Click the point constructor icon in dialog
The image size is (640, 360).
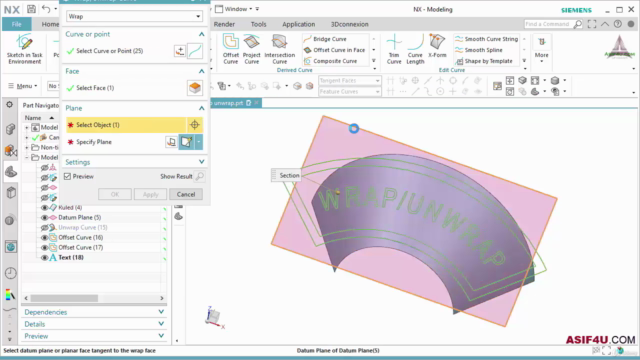pyautogui.click(x=180, y=51)
